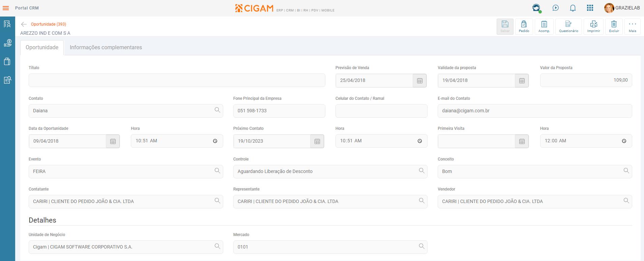
Task: Open the GRAZIELAB user profile avatar
Action: click(609, 8)
